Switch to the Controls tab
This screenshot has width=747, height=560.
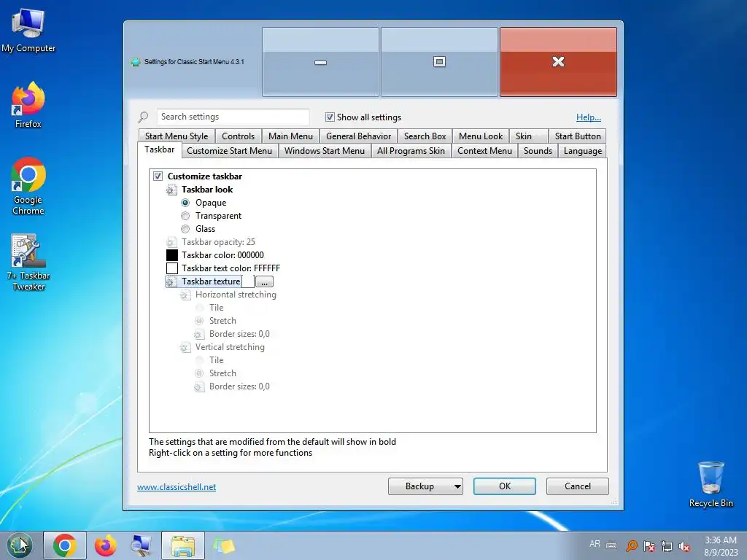coord(239,136)
